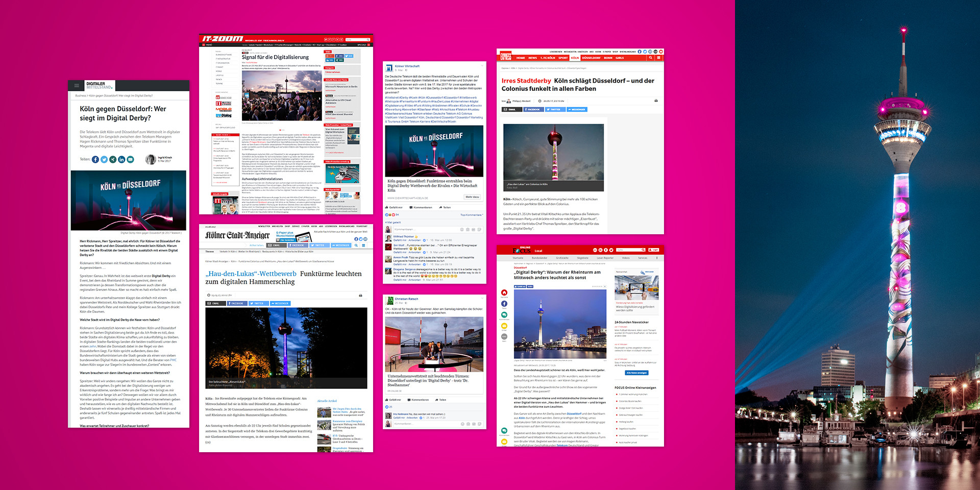This screenshot has width=980, height=490.
Task: Share Digitaler Mittelstand article via Xing icon
Action: (113, 159)
